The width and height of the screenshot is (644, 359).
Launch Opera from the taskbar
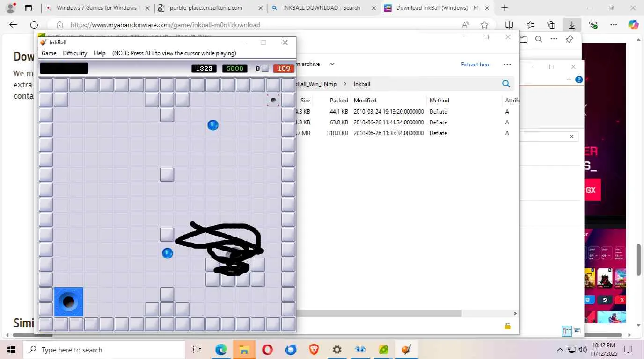point(267,350)
